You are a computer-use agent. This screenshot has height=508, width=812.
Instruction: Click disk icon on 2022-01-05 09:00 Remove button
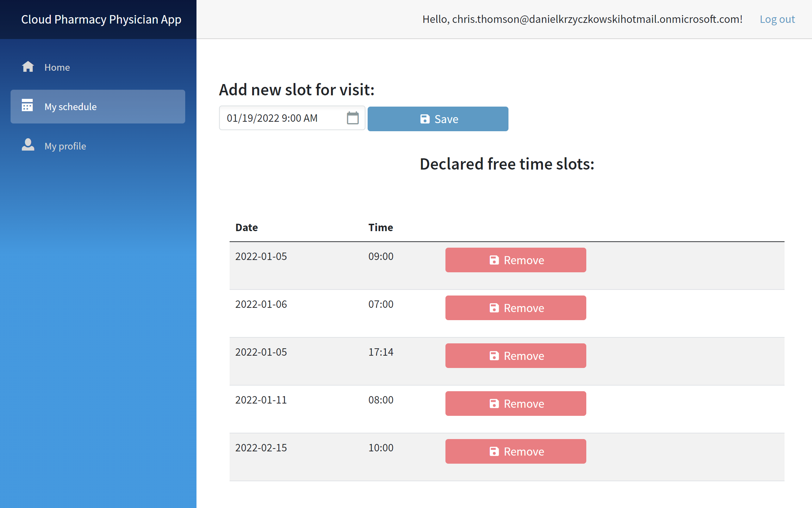pos(494,260)
